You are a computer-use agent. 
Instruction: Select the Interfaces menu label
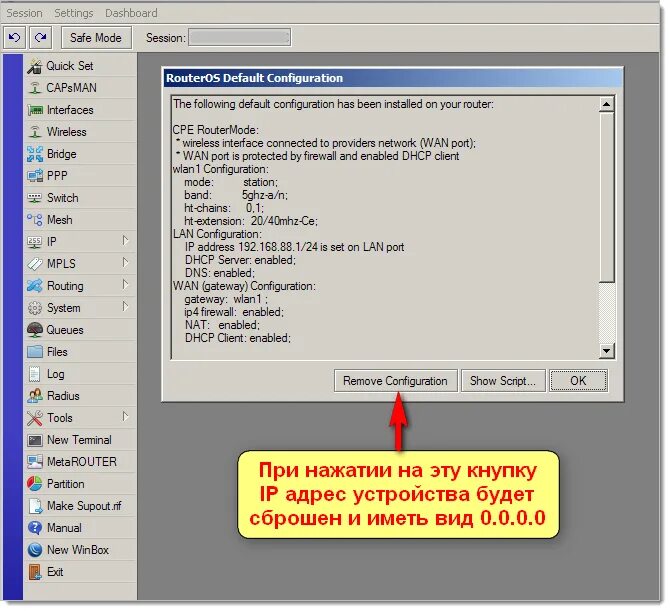(70, 110)
